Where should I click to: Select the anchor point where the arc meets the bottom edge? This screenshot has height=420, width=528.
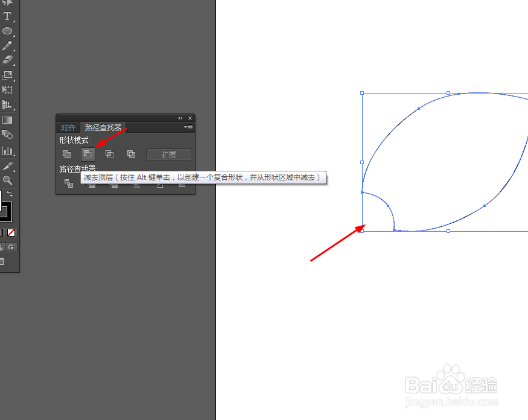point(394,230)
